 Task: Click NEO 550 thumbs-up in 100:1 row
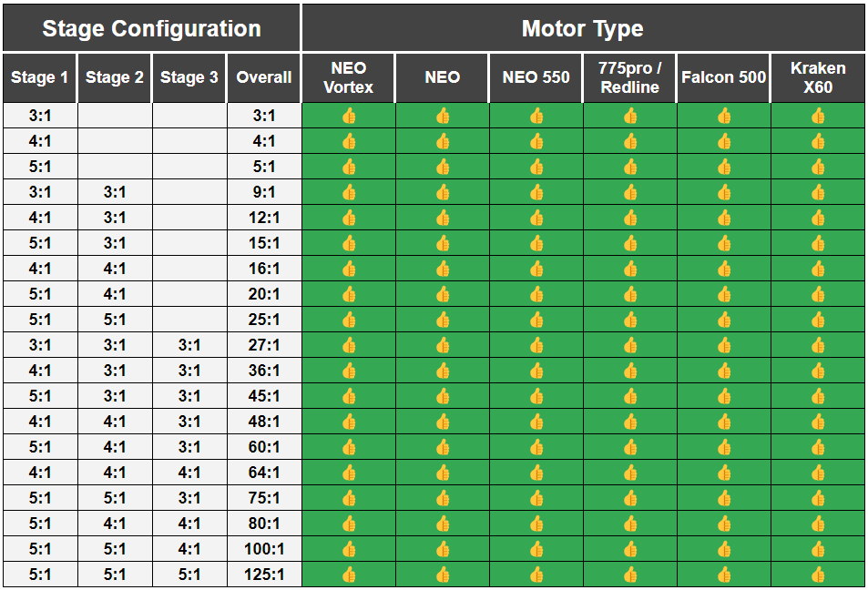tap(536, 549)
